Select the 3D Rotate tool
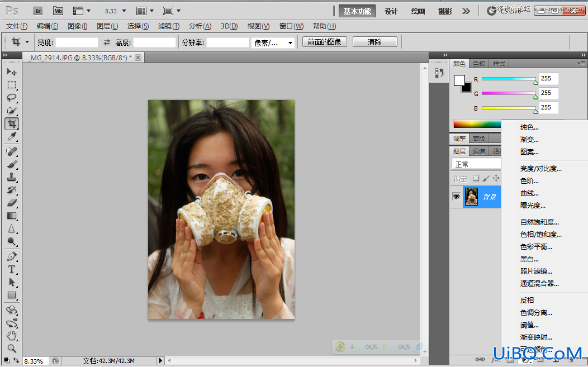Viewport: 588px width, 367px height. tap(12, 310)
